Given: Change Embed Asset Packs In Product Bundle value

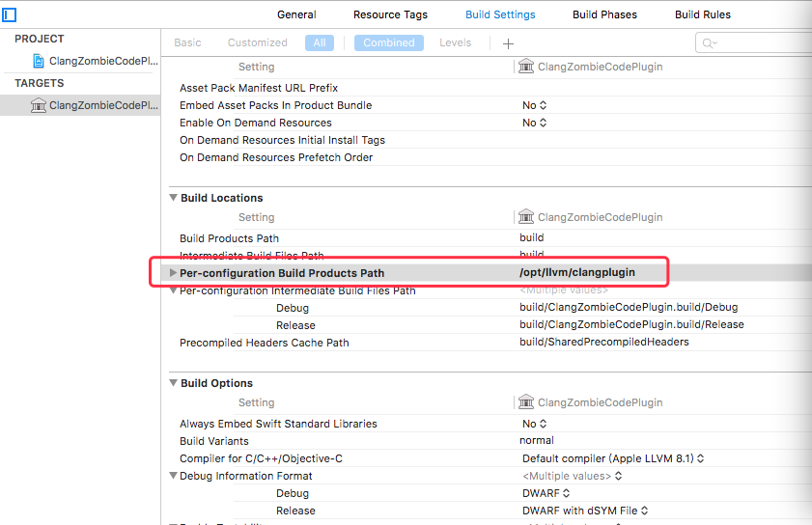Looking at the screenshot, I should tap(535, 105).
